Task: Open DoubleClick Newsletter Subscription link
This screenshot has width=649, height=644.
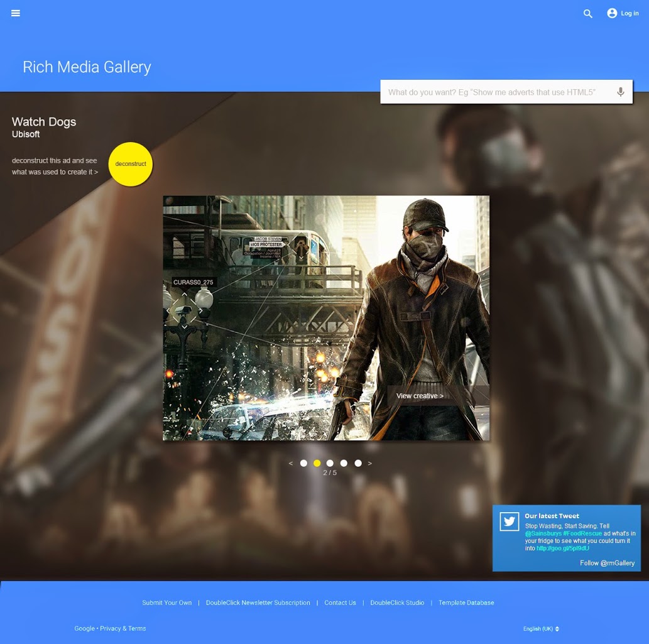Action: 258,603
